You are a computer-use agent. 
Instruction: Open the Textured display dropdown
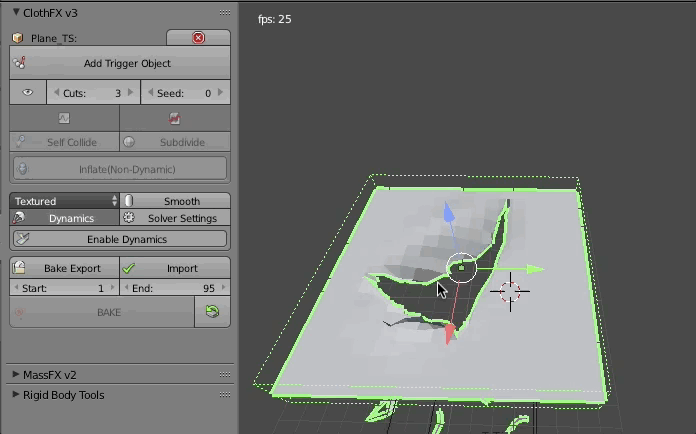tap(64, 201)
